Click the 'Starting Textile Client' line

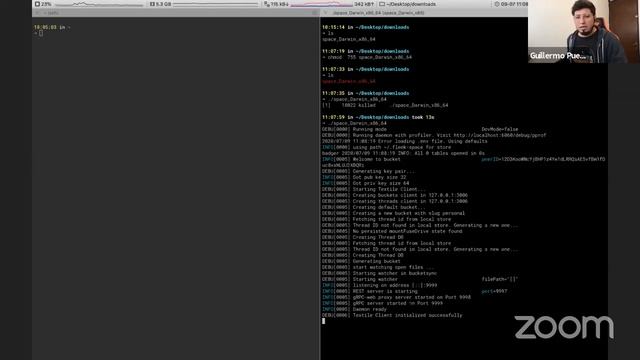[x=373, y=189]
